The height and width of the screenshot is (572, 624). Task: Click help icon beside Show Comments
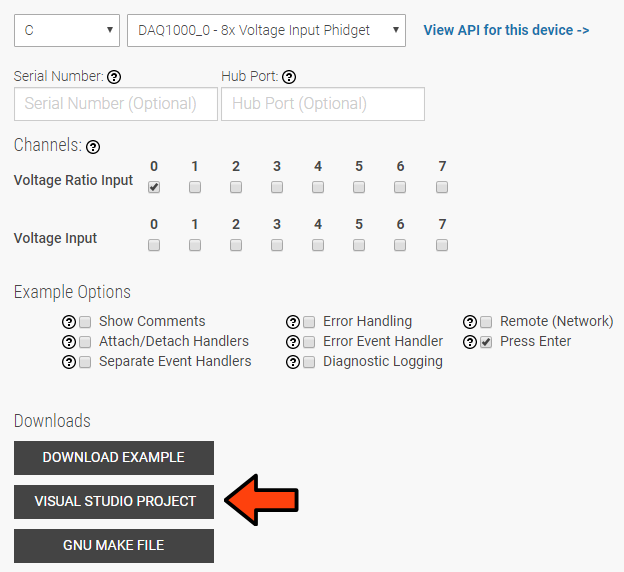tap(69, 322)
